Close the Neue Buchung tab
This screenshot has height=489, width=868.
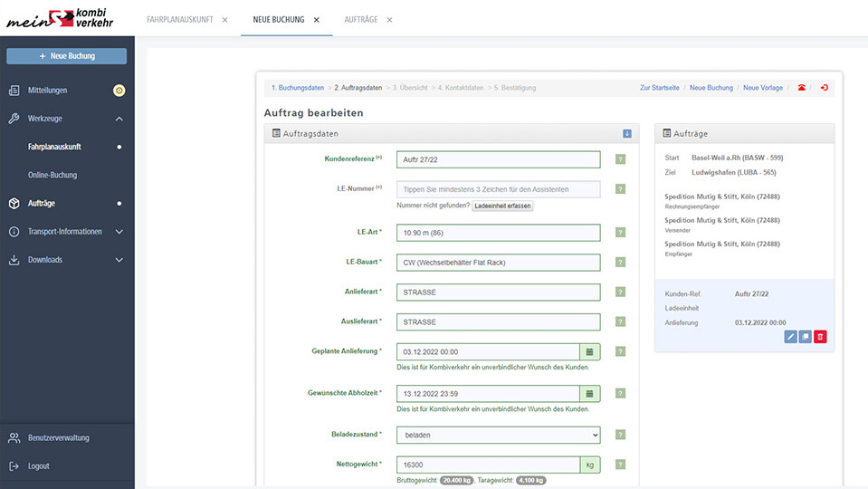point(317,20)
